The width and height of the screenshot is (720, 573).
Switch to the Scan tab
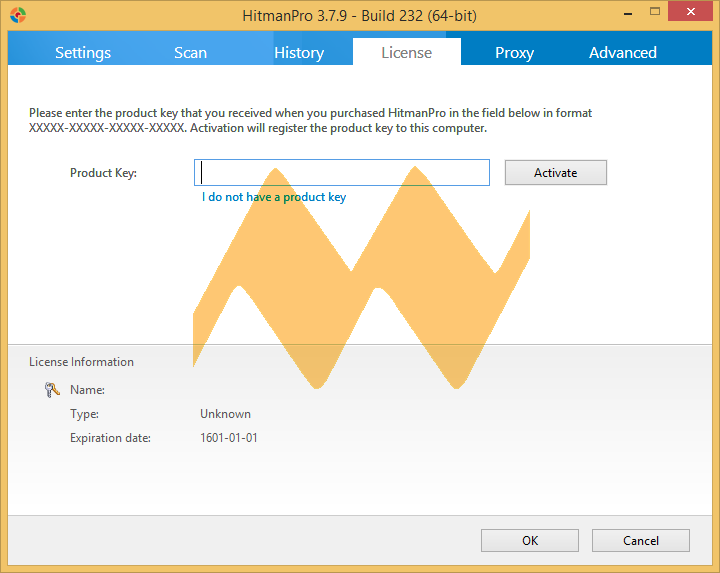tap(190, 53)
